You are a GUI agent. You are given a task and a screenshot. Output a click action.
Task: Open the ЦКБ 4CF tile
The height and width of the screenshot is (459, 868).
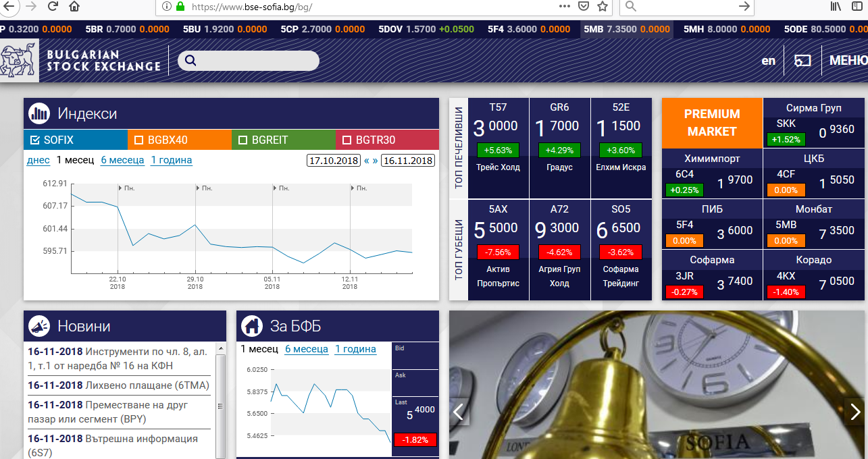coord(814,173)
